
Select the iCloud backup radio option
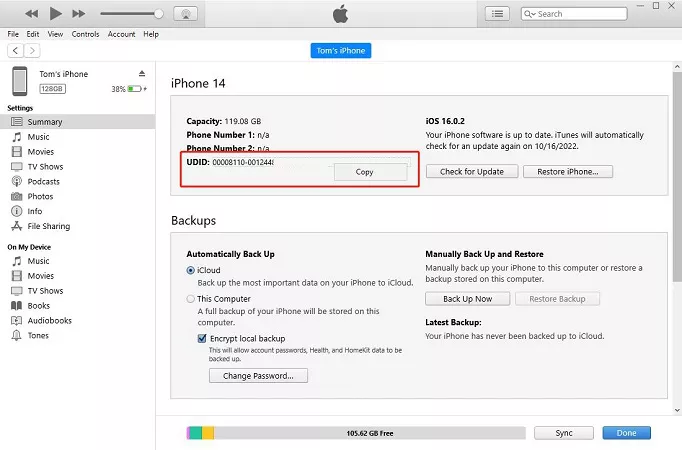pyautogui.click(x=191, y=271)
